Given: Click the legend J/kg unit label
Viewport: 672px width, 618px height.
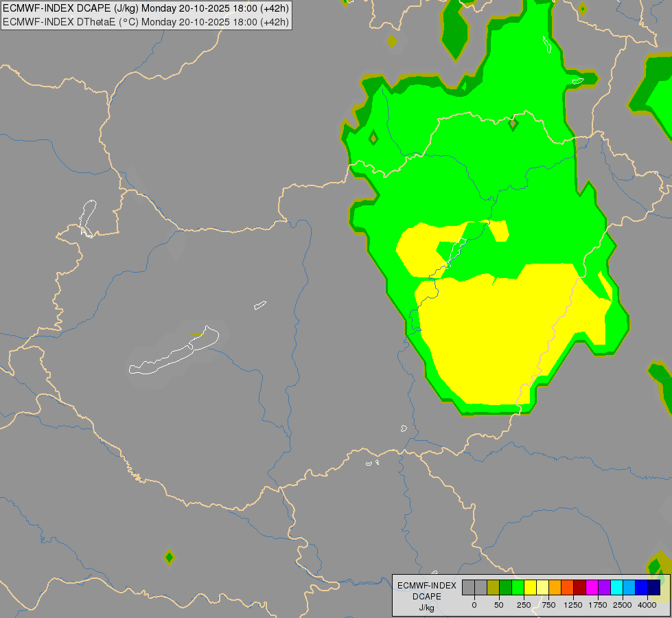Looking at the screenshot, I should (427, 608).
